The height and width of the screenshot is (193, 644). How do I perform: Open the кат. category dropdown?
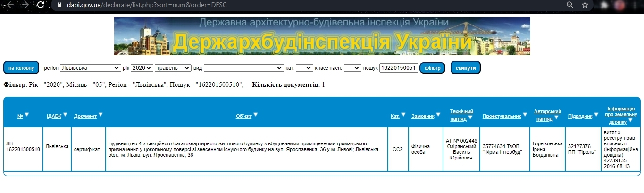coord(304,68)
